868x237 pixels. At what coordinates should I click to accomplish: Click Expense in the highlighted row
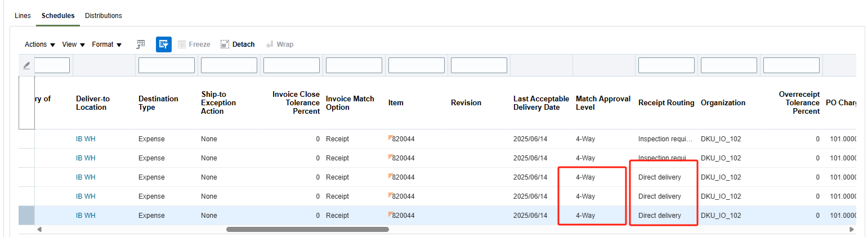(x=151, y=216)
